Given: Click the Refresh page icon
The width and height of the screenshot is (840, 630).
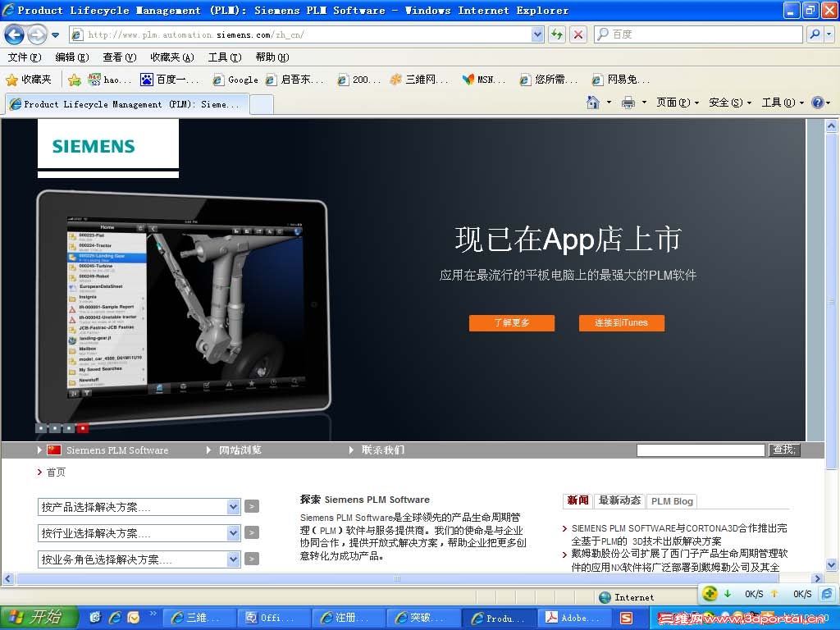Looking at the screenshot, I should [x=557, y=34].
